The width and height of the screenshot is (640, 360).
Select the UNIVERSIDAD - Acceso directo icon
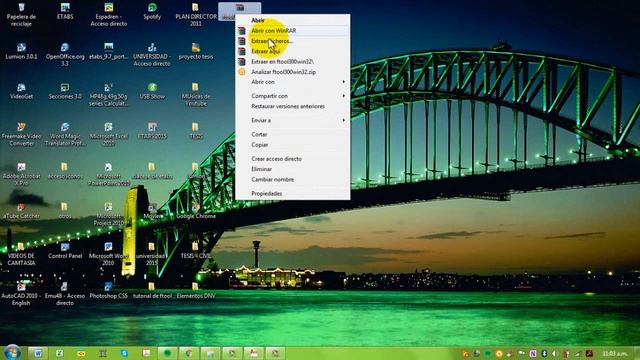tap(152, 54)
